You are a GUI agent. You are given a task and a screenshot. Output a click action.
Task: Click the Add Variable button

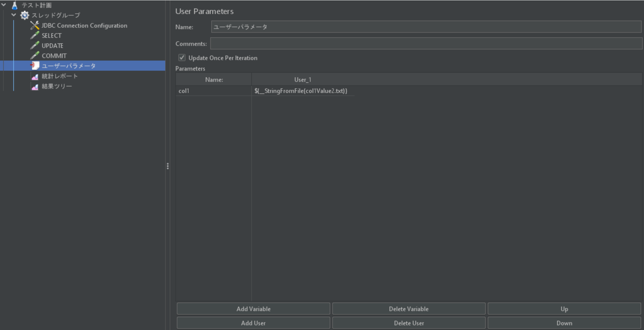(253, 309)
